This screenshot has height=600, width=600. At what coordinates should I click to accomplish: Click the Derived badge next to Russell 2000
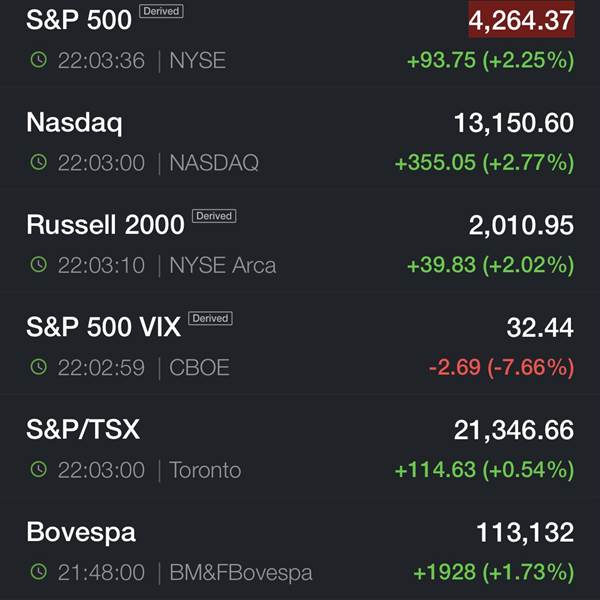[x=214, y=216]
